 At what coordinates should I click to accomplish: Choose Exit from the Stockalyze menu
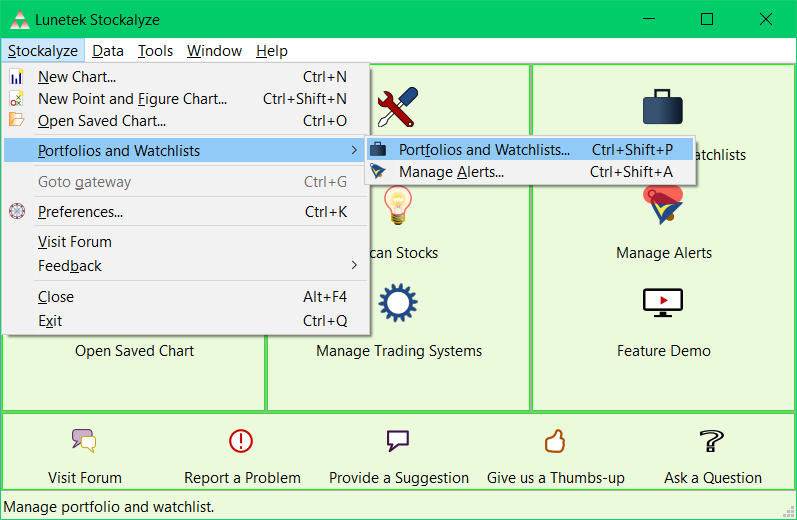[x=50, y=321]
